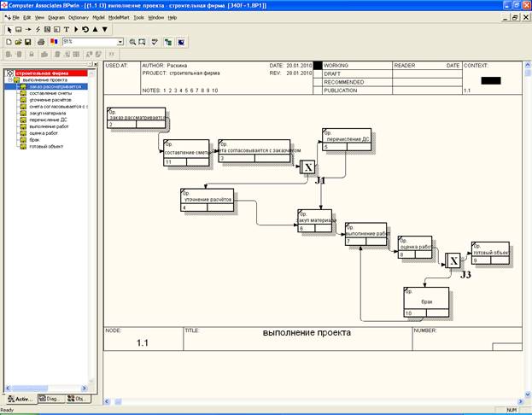Open a model with the folder icon
Viewport: 532px width, 415px height.
(x=18, y=42)
